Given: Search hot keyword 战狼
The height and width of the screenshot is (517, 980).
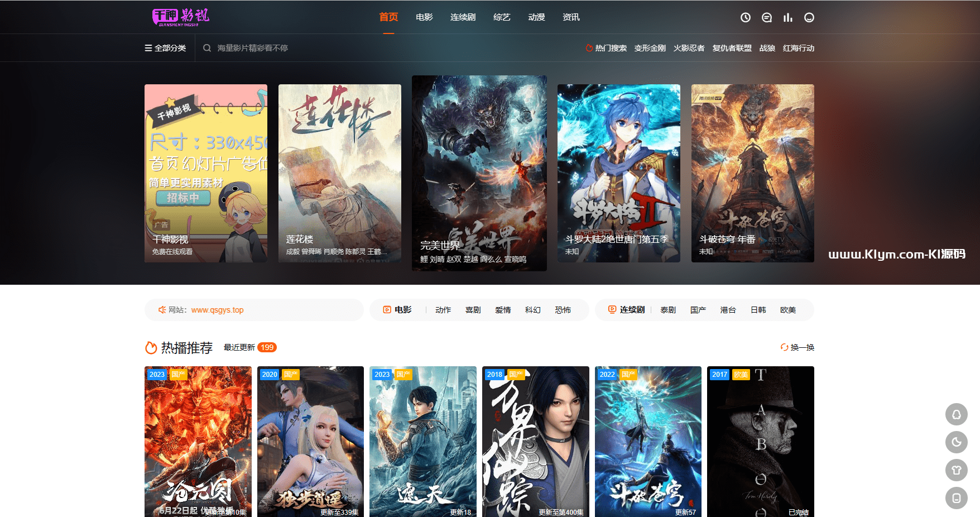Looking at the screenshot, I should [x=767, y=48].
